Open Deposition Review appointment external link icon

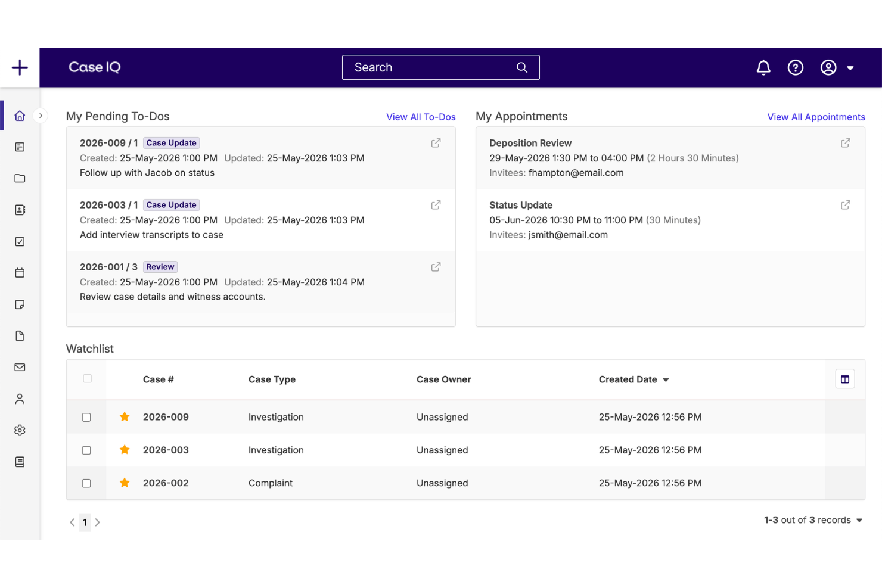click(x=846, y=143)
